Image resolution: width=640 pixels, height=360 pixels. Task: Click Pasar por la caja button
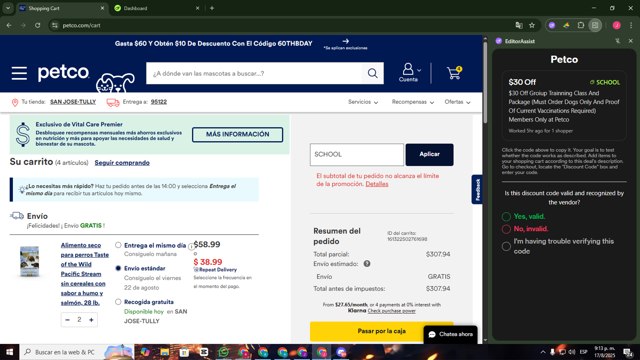point(382,331)
